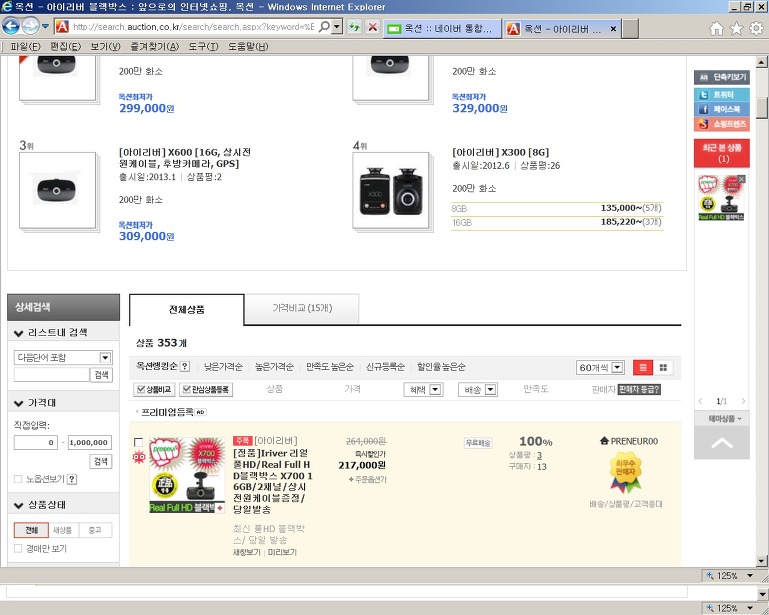Click the Stop loading X icon
The height and width of the screenshot is (615, 769).
point(373,27)
